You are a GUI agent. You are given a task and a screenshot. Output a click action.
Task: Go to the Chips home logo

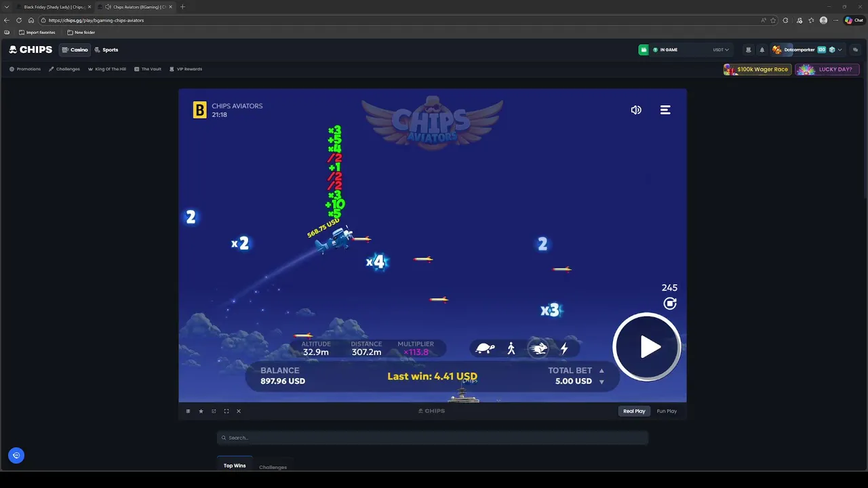click(x=31, y=49)
